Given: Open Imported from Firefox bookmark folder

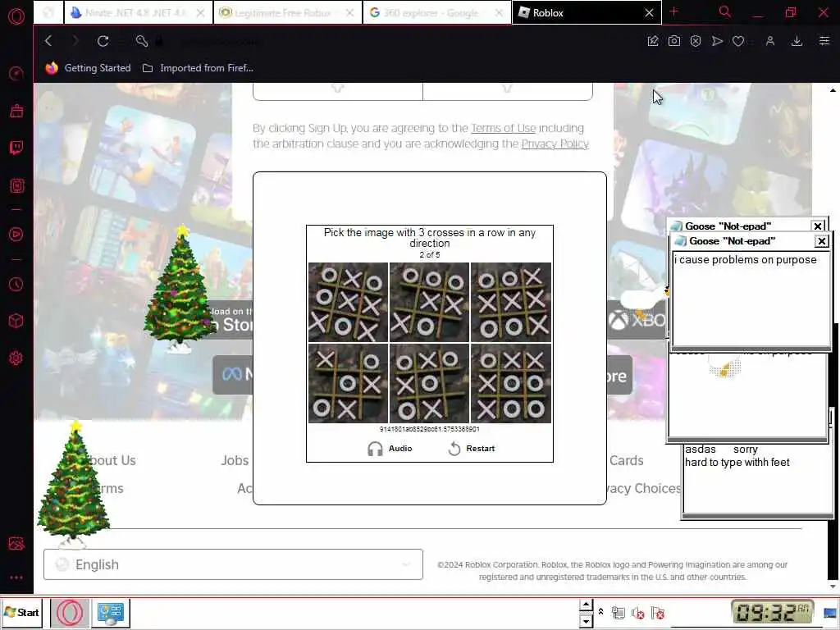Looking at the screenshot, I should [x=198, y=68].
